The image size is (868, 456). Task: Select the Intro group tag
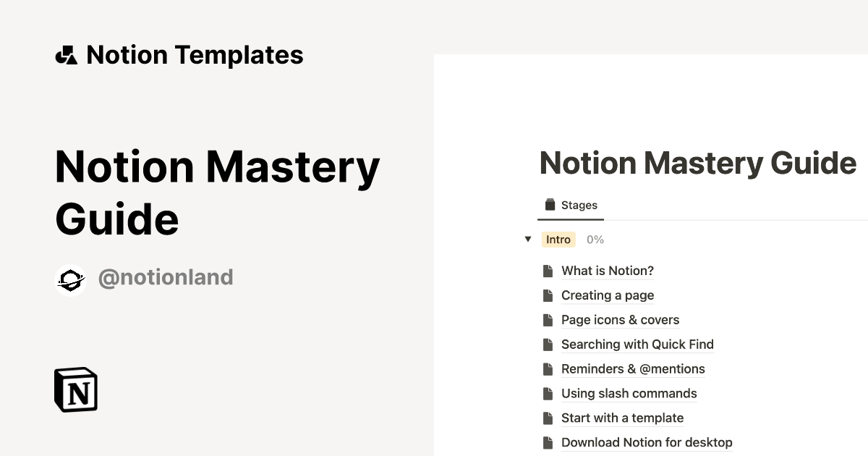click(558, 240)
